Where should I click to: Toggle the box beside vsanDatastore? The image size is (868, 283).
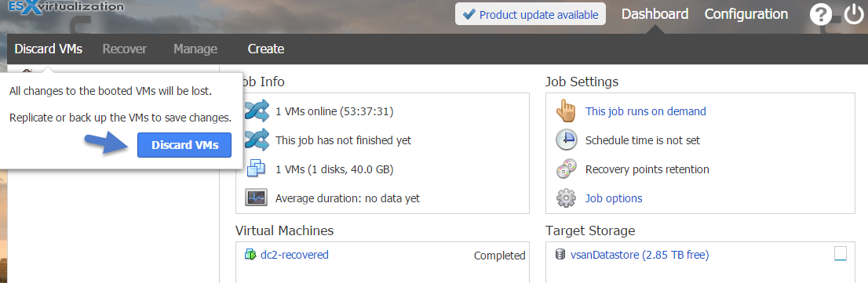point(841,254)
